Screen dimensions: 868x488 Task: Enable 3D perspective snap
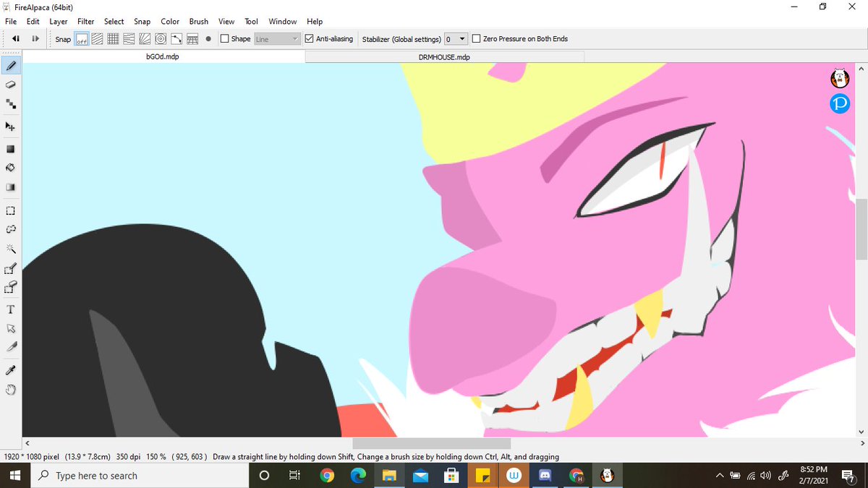tap(192, 39)
